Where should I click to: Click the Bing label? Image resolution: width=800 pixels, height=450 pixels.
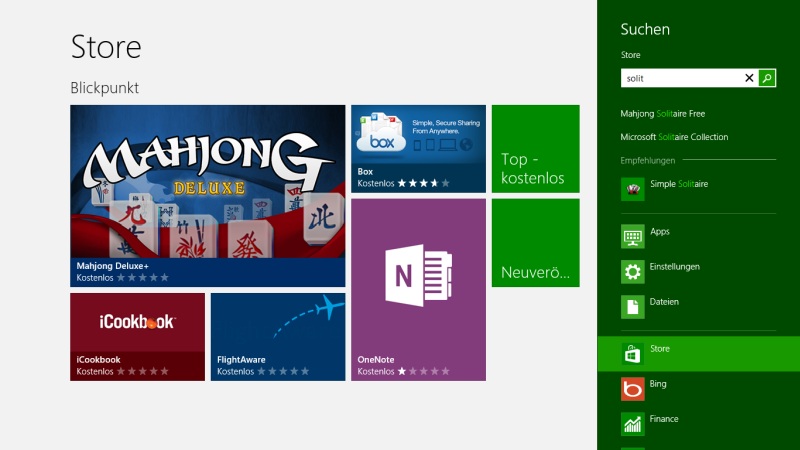click(x=658, y=384)
